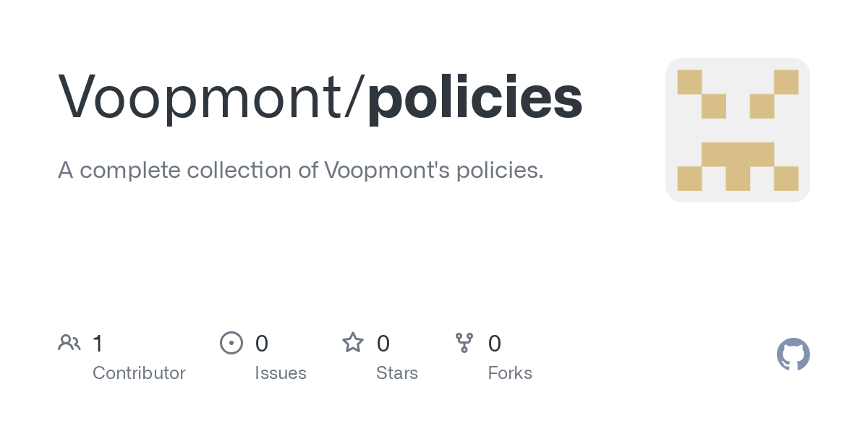This screenshot has height=434, width=868.
Task: Click the 'Issues' label
Action: coord(281,373)
